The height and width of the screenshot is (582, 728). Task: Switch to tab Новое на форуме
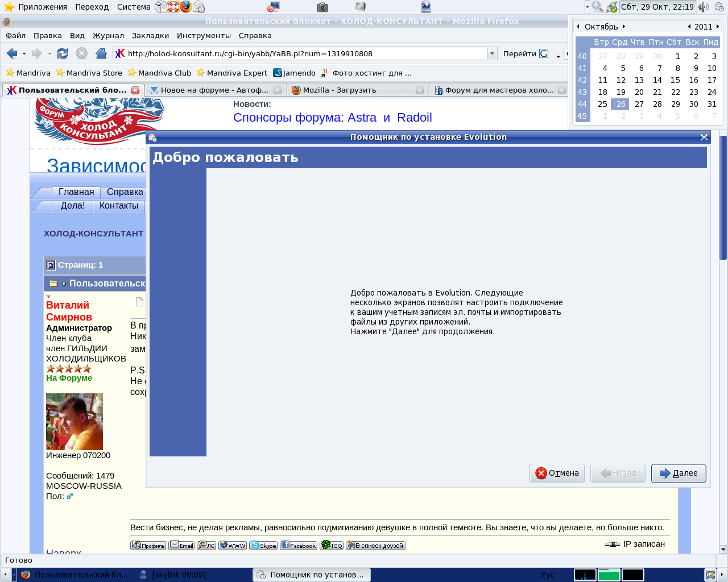coord(216,90)
